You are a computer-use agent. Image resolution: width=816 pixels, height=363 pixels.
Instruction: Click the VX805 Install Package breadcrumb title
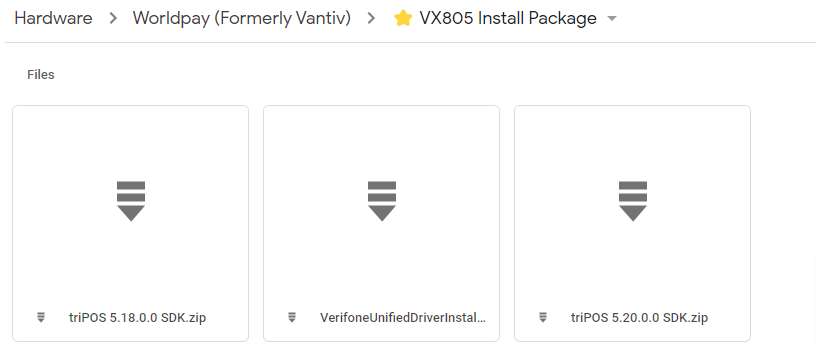coord(508,18)
